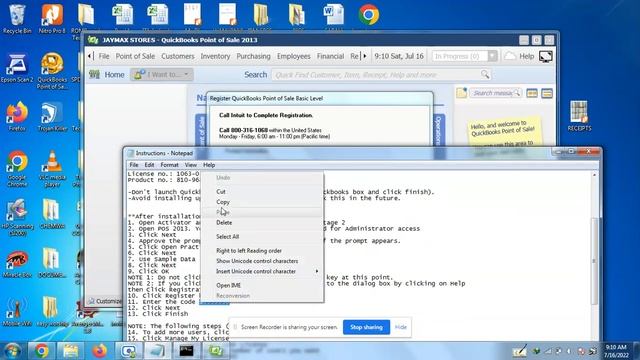The height and width of the screenshot is (360, 640).
Task: Click the Hide link on sharing bar
Action: point(401,327)
